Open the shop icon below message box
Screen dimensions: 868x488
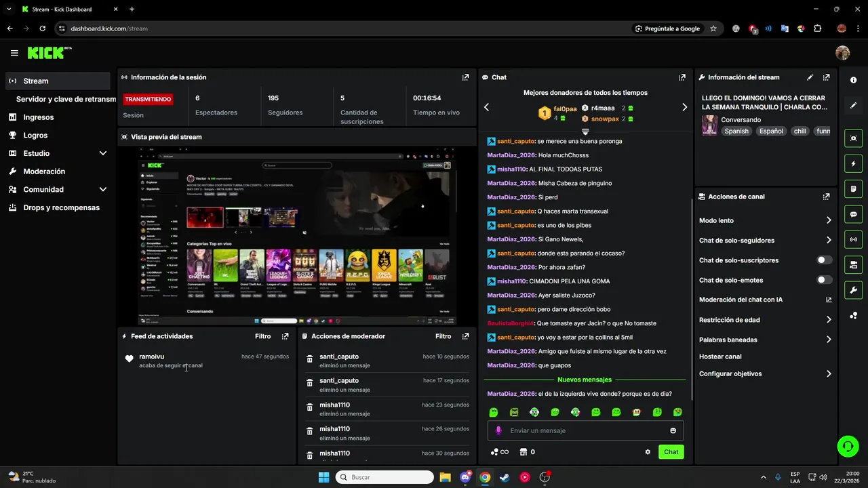pyautogui.click(x=523, y=452)
